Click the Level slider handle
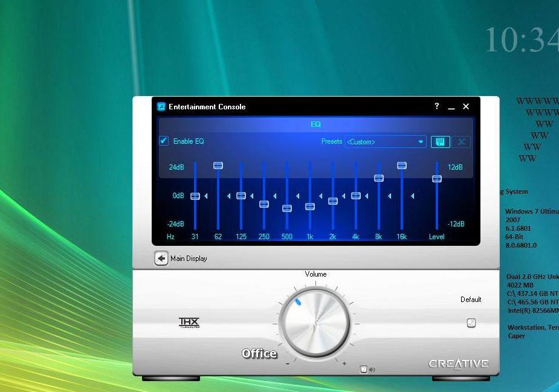Viewport: 559px width, 392px height. pyautogui.click(x=437, y=179)
